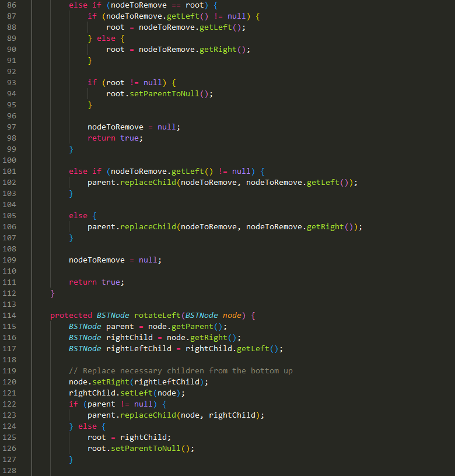The image size is (455, 476).
Task: Click "nodeToRemove = null;" on line 97
Action: point(134,127)
